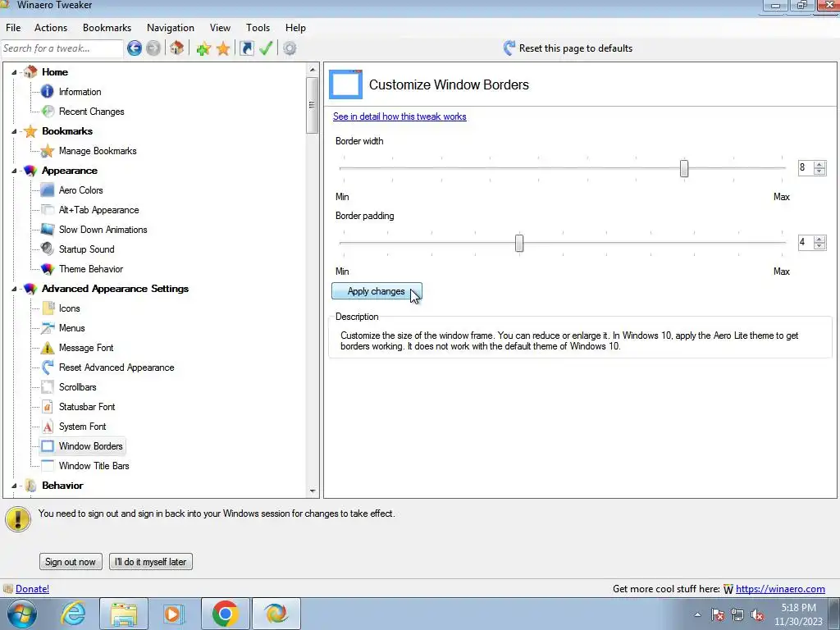Click the Statusbar Font icon
This screenshot has width=840, height=630.
[x=47, y=407]
